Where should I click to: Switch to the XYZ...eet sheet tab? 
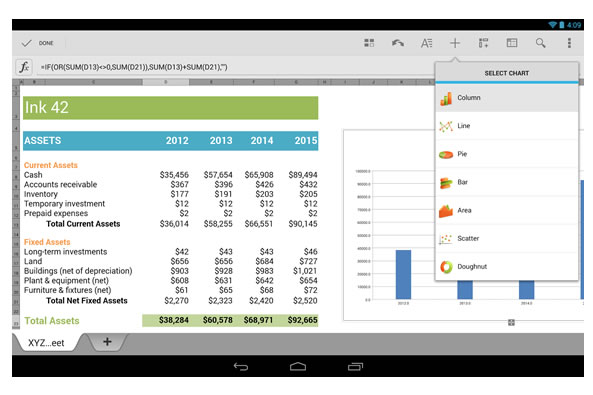pyautogui.click(x=46, y=343)
